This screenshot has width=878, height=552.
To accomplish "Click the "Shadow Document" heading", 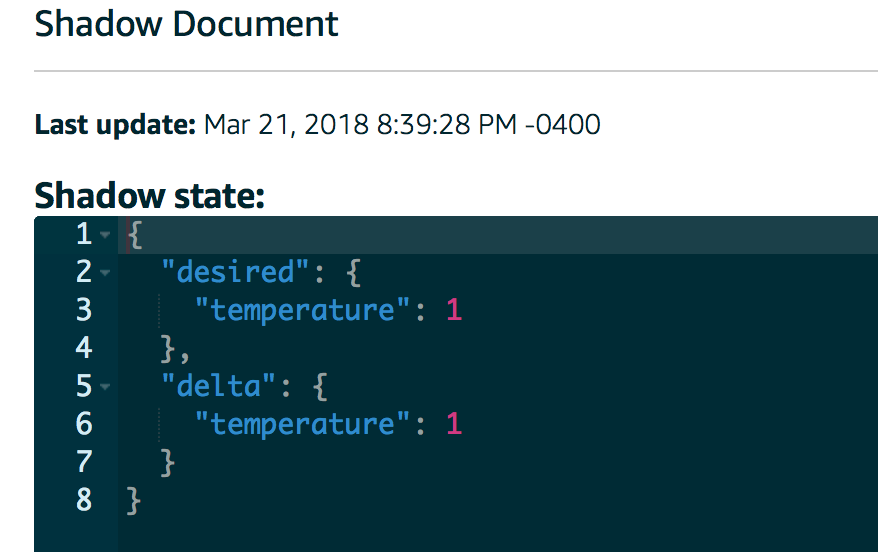I will pyautogui.click(x=187, y=24).
